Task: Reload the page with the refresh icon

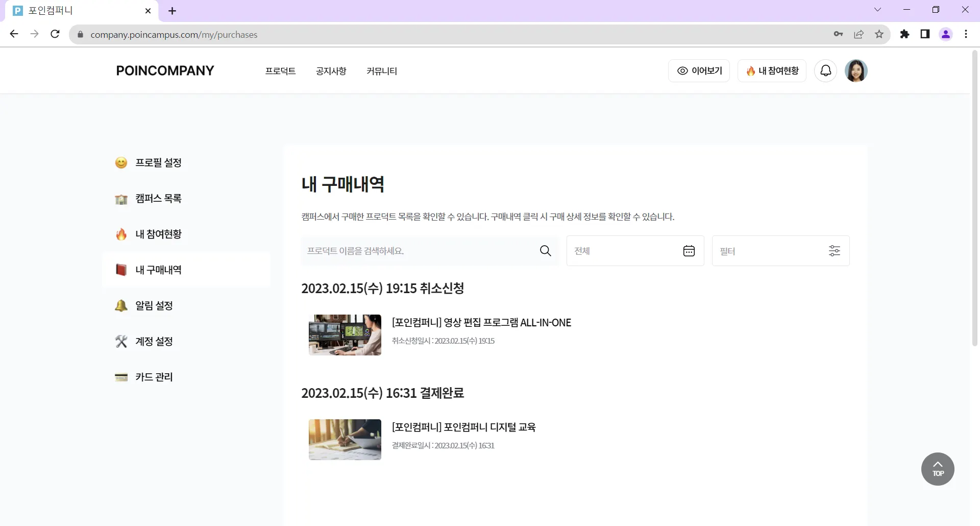Action: pos(55,34)
